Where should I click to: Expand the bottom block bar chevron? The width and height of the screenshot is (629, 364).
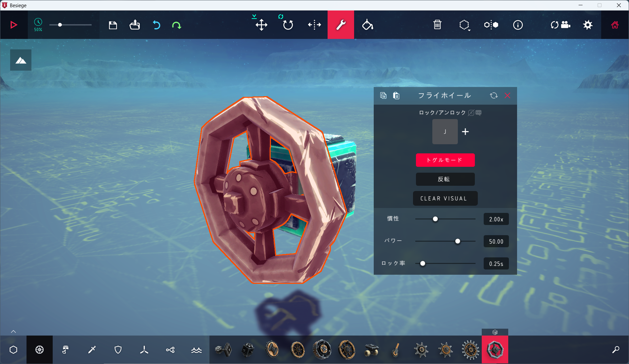(x=13, y=331)
